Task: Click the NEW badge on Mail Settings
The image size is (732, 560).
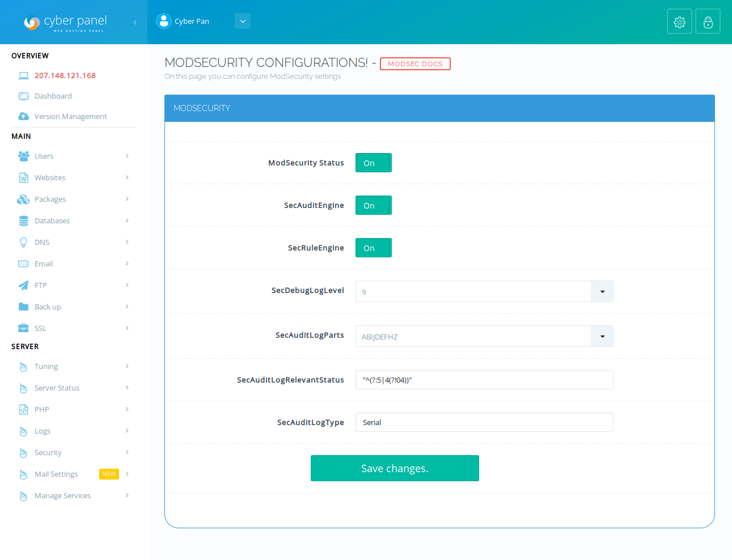Action: 109,474
